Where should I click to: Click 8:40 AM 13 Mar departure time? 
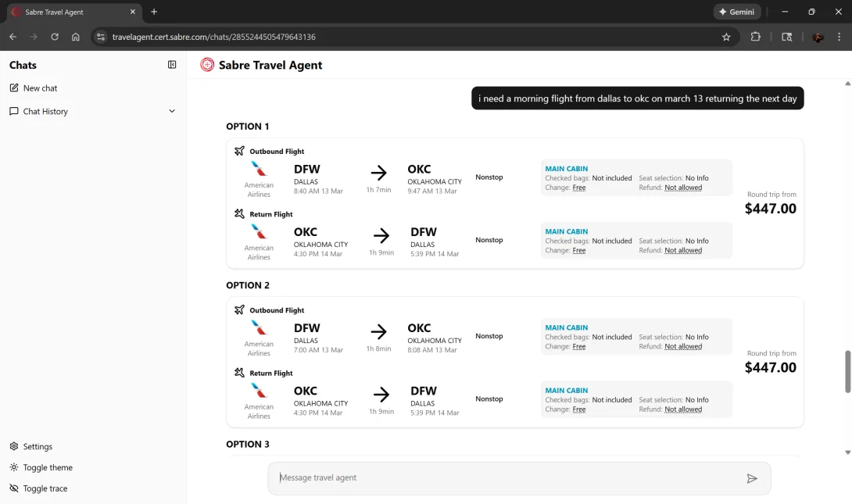tap(318, 191)
